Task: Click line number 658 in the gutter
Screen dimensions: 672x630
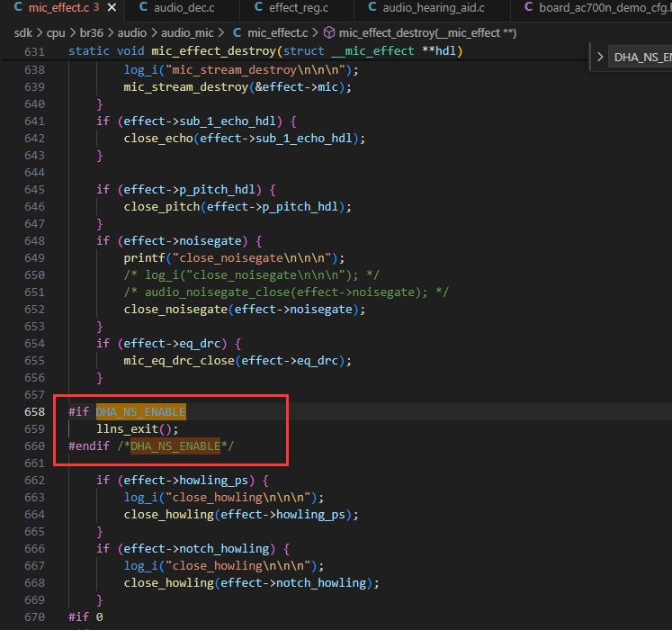Action: [35, 411]
